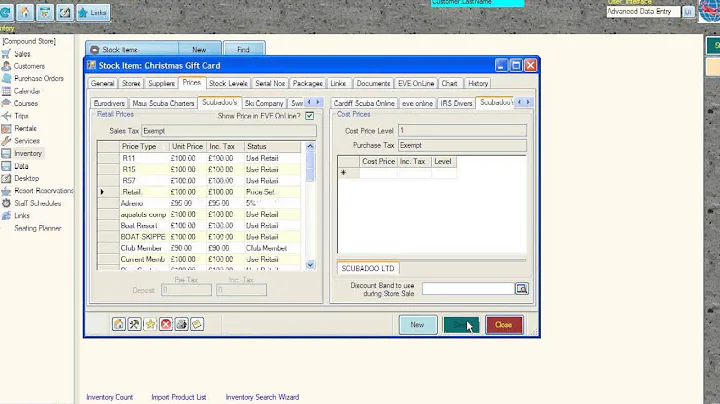Click retail price list scroll down arrow

[x=310, y=264]
